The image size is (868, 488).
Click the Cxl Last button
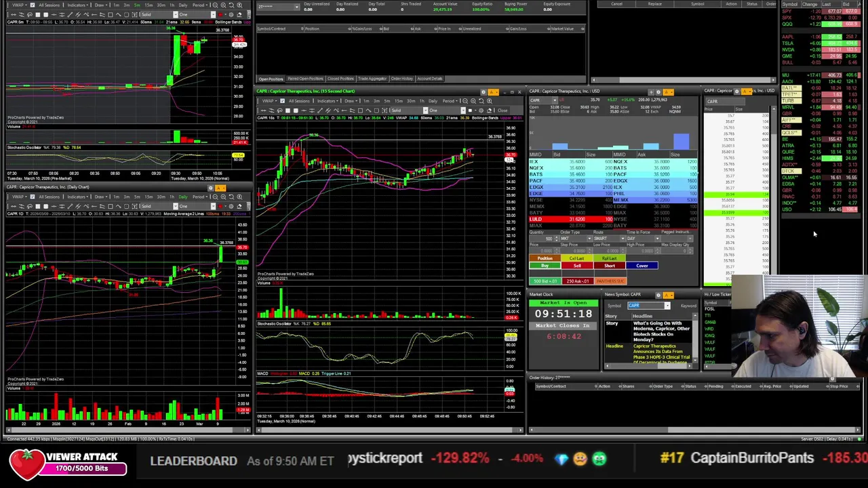pos(577,258)
